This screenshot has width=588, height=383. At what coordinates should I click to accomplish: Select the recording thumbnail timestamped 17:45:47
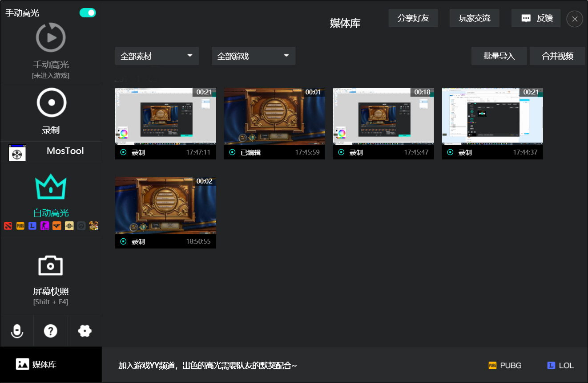click(383, 123)
